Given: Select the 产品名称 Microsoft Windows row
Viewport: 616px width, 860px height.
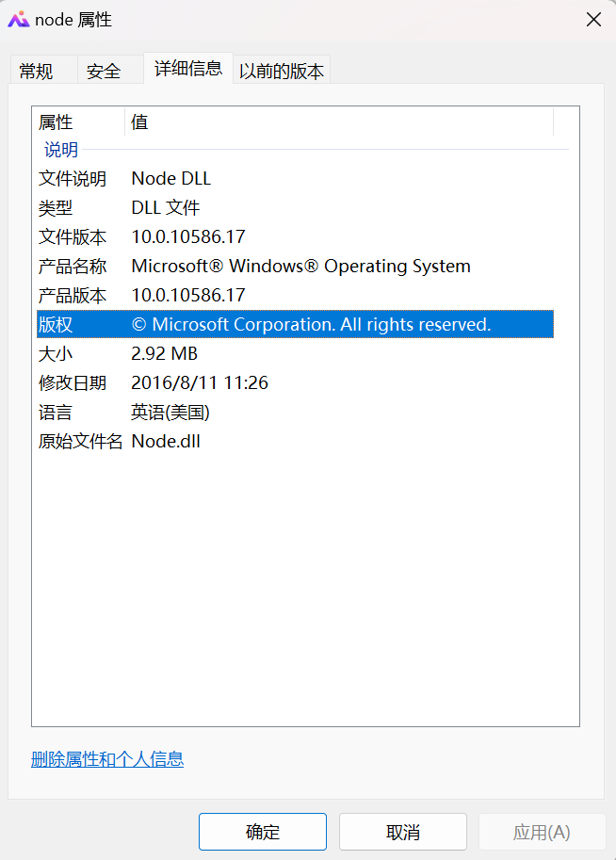Looking at the screenshot, I should (x=283, y=266).
